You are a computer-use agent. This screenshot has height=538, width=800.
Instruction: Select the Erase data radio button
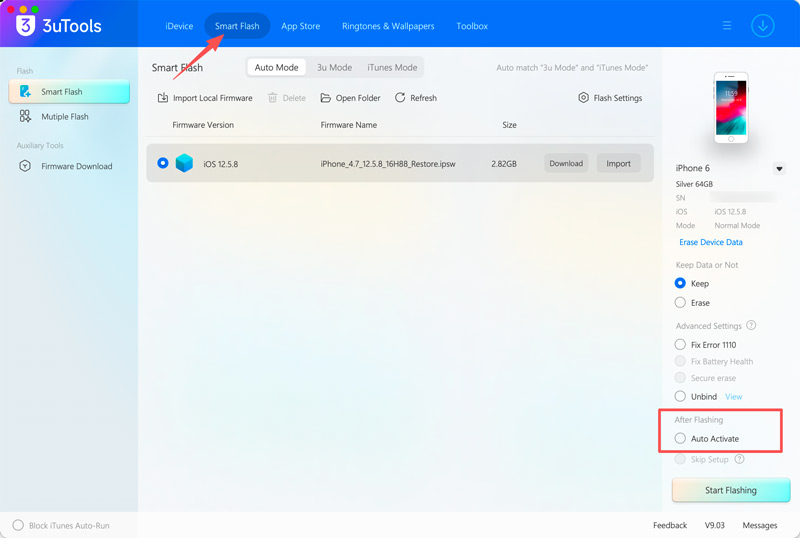pos(680,303)
